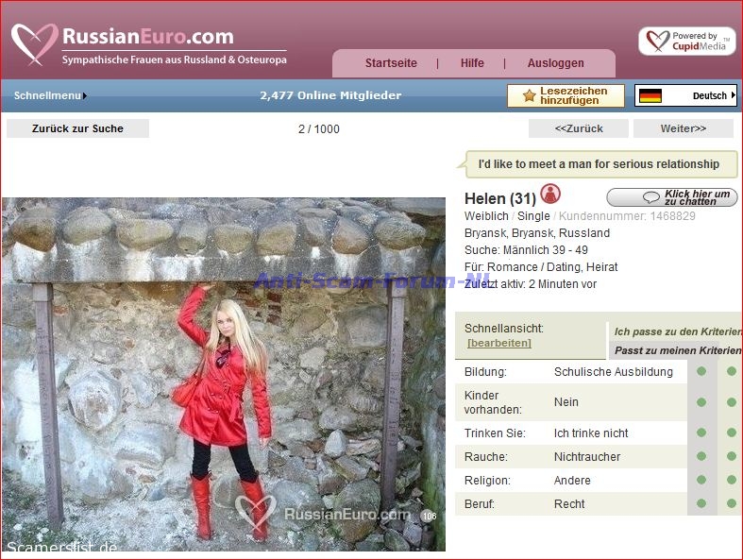The height and width of the screenshot is (560, 743).
Task: Click the star icon on the bookmark button
Action: (529, 96)
